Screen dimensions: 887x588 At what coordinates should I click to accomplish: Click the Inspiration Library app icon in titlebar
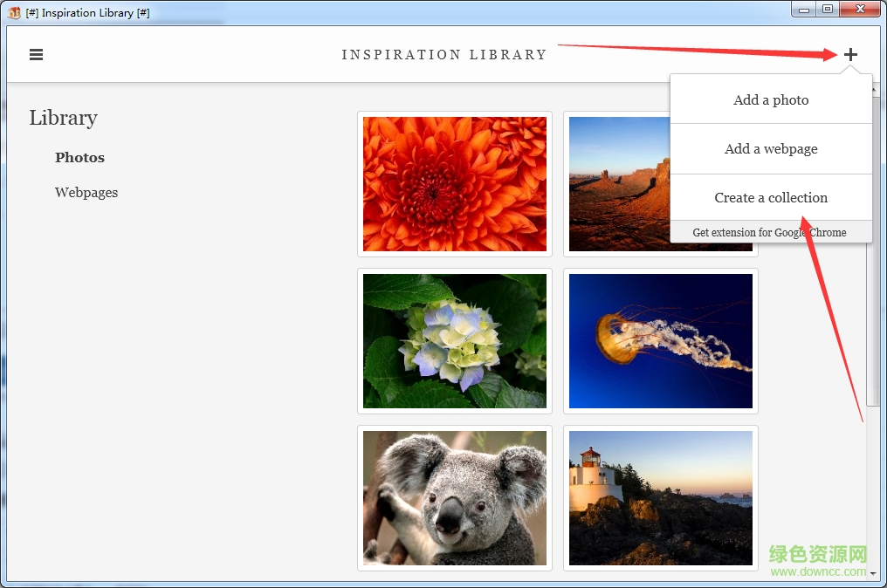pos(12,11)
